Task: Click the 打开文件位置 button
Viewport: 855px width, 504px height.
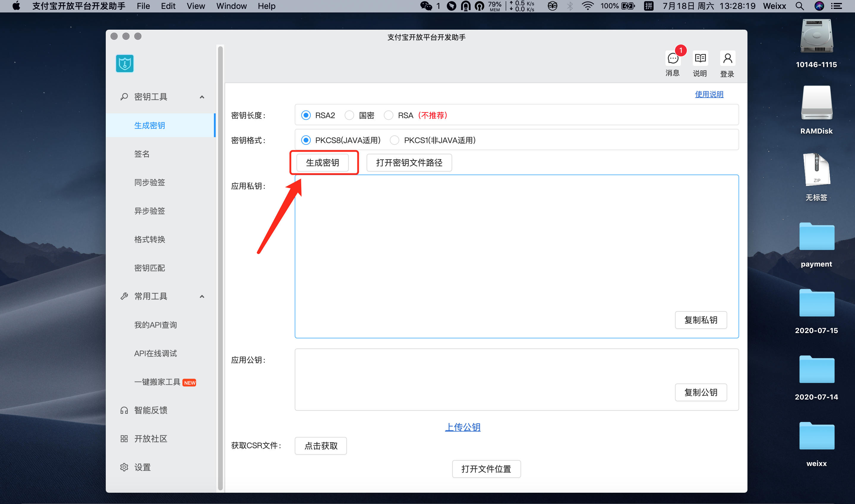Action: [486, 469]
